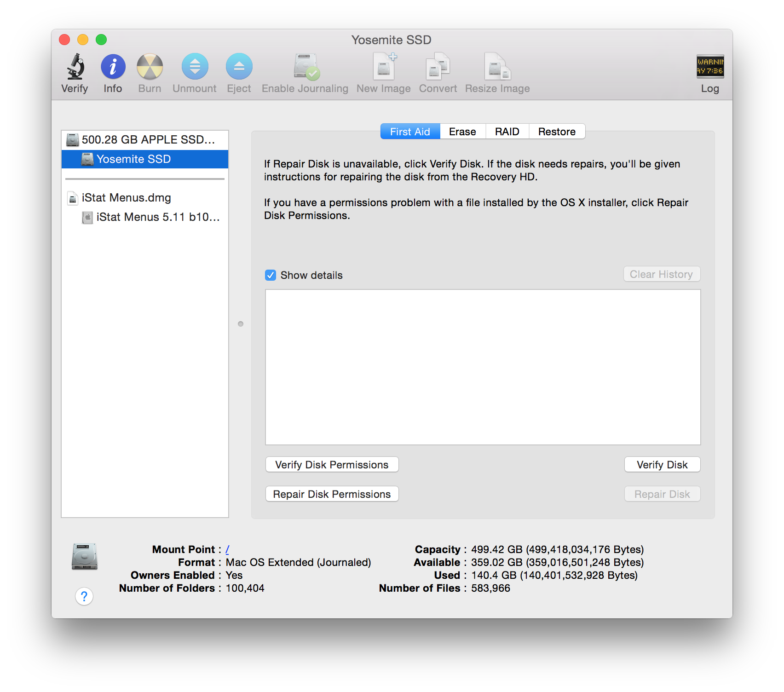
Task: Click the Convert image icon
Action: [438, 67]
